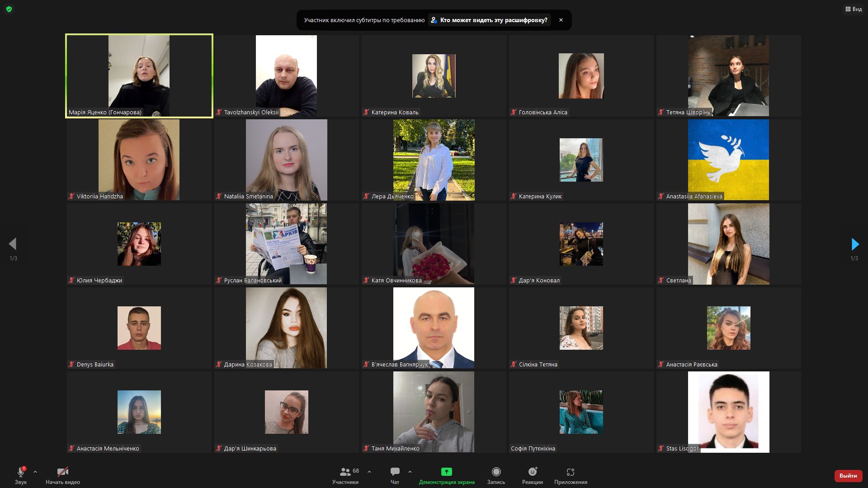Go to previous gallery page arrow

[13, 244]
